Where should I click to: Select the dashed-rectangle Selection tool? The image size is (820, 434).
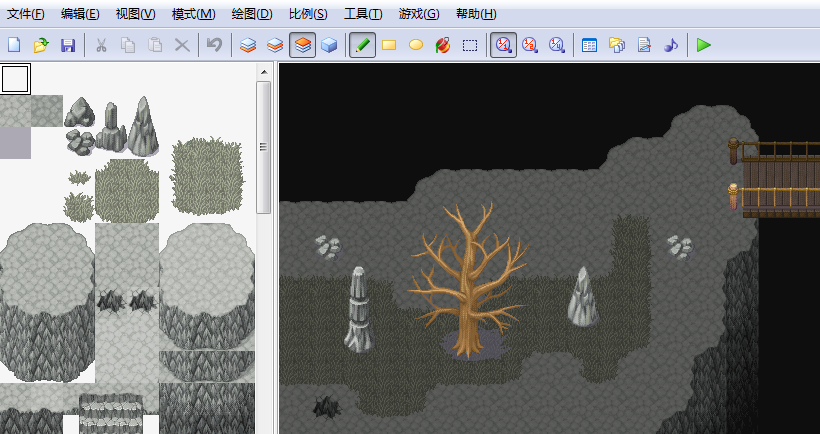470,45
